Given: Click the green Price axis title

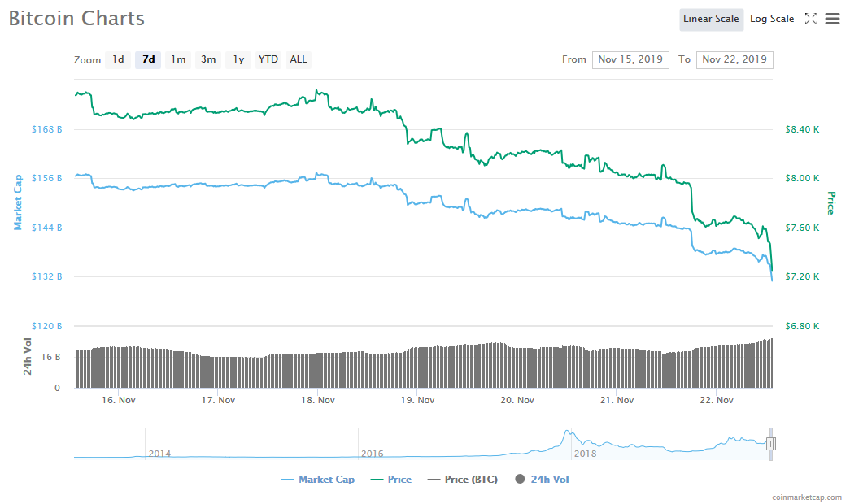Looking at the screenshot, I should (830, 202).
